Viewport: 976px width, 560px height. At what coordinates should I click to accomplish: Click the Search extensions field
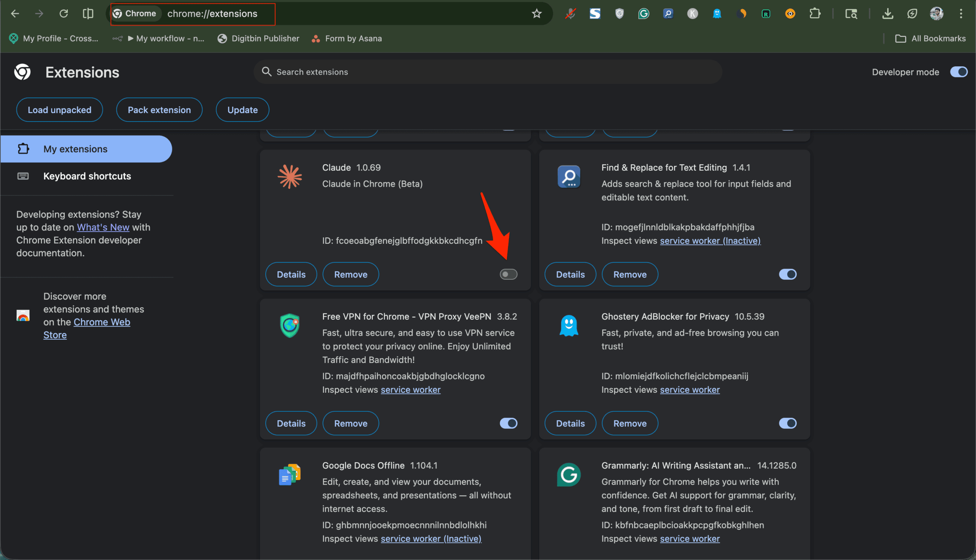pyautogui.click(x=487, y=72)
